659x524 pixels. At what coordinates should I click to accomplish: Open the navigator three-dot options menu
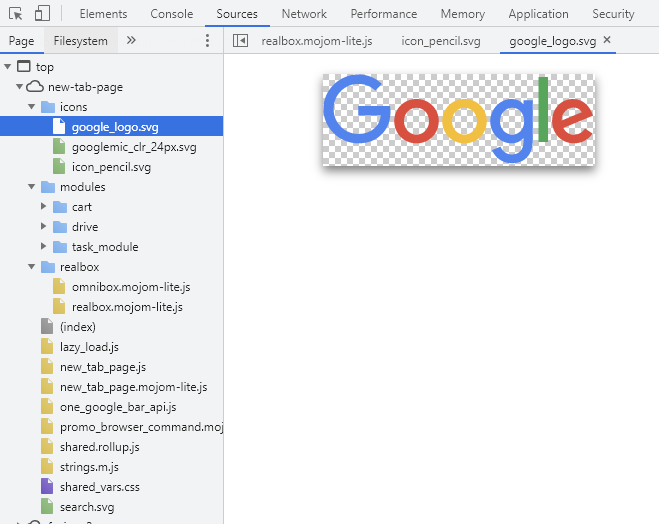(207, 40)
